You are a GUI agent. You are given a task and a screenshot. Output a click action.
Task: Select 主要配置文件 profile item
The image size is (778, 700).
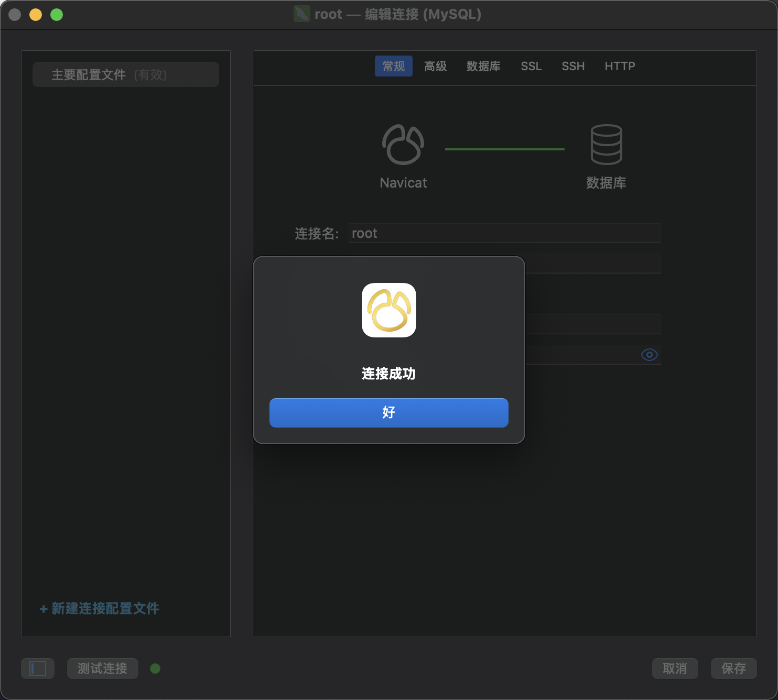point(126,74)
